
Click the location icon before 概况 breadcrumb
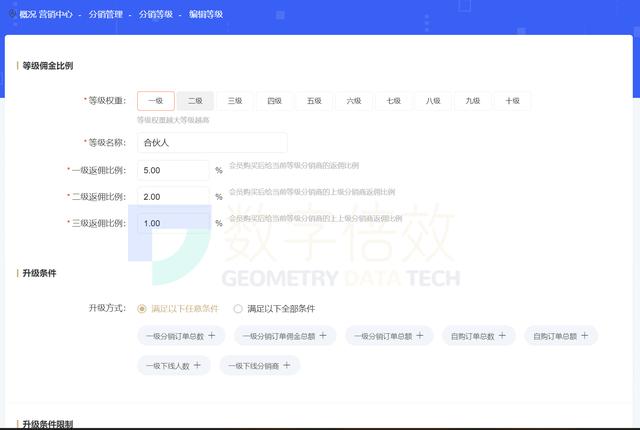tap(11, 15)
